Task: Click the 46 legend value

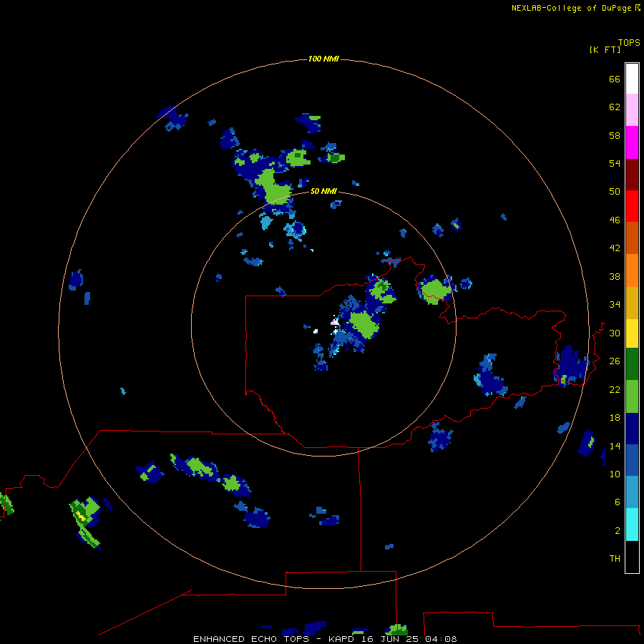Action: click(x=615, y=220)
